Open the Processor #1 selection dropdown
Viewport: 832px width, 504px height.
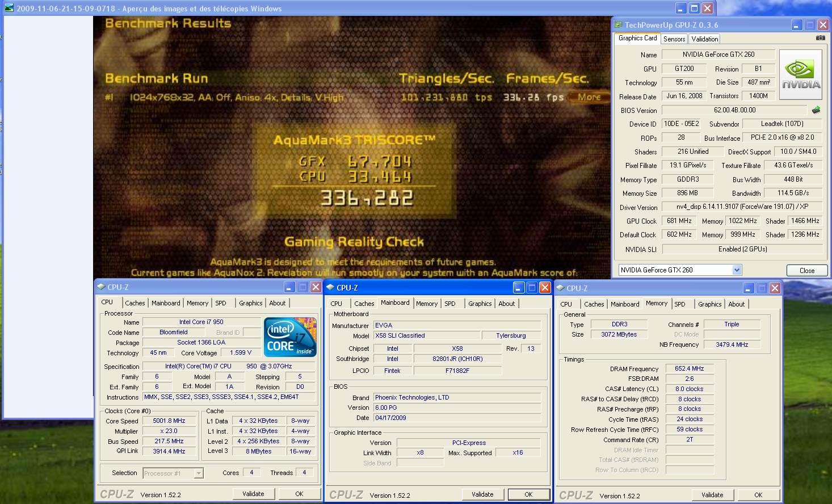coord(198,473)
